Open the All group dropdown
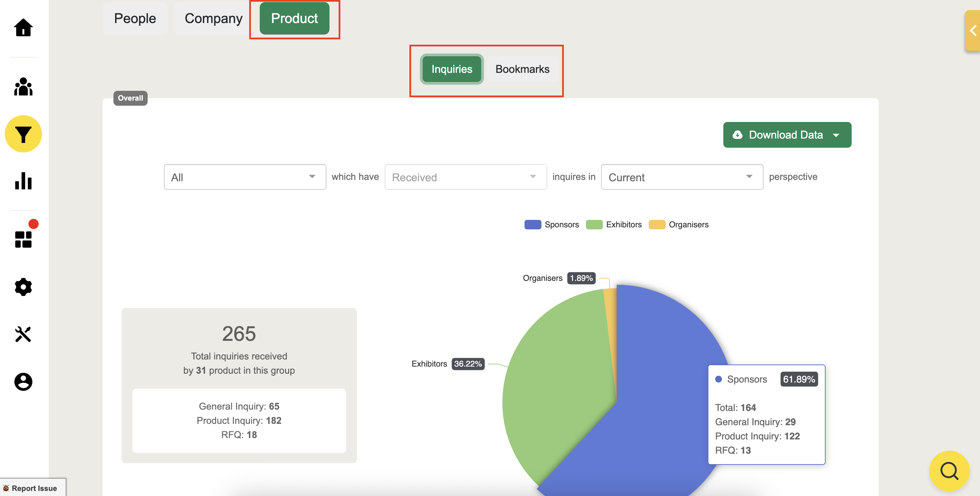980x496 pixels. [x=244, y=177]
